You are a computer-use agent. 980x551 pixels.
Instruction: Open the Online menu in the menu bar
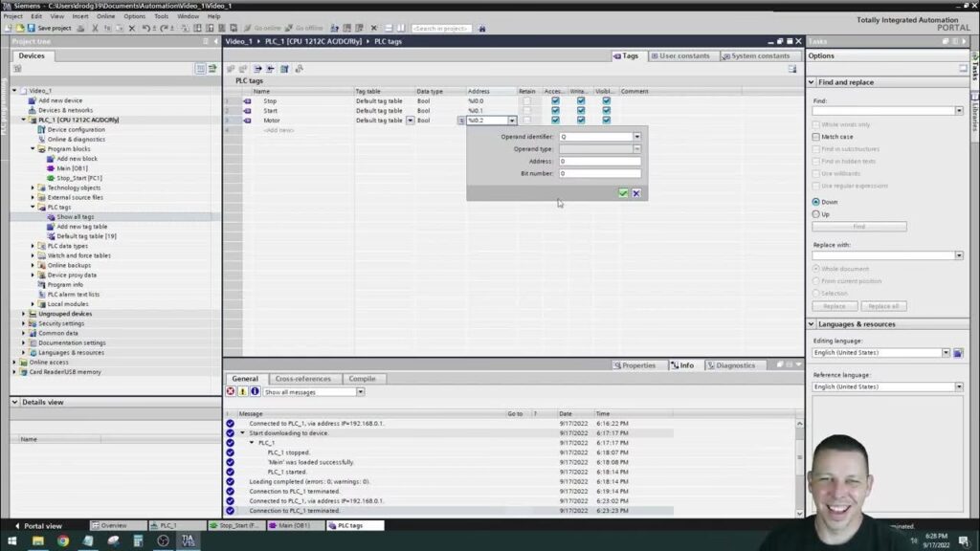click(105, 16)
